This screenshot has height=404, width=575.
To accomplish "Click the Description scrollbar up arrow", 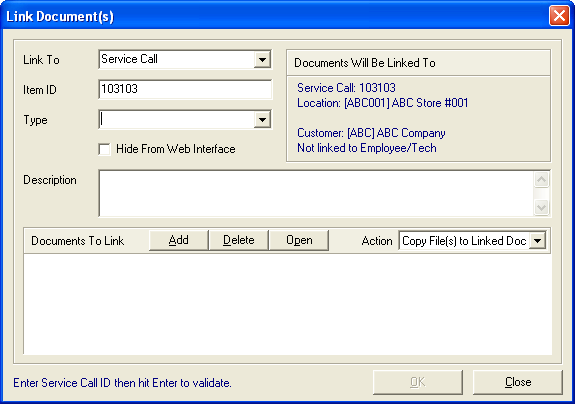I will pos(542,180).
